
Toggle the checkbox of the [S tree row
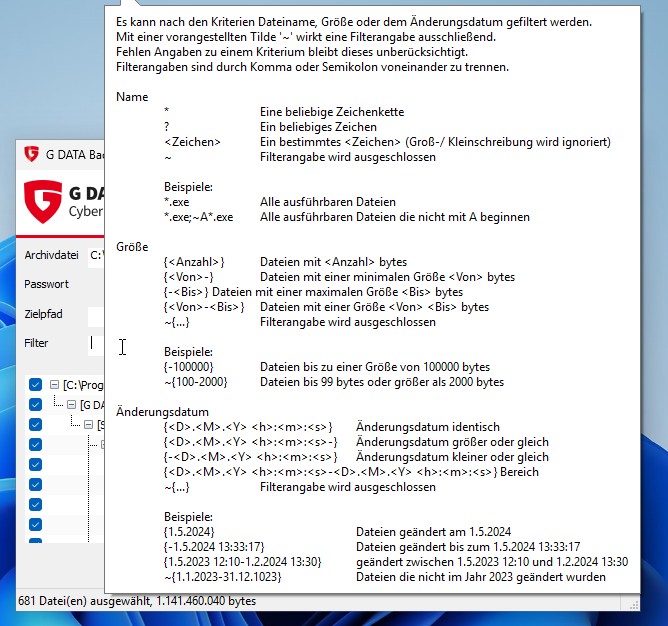[35, 424]
